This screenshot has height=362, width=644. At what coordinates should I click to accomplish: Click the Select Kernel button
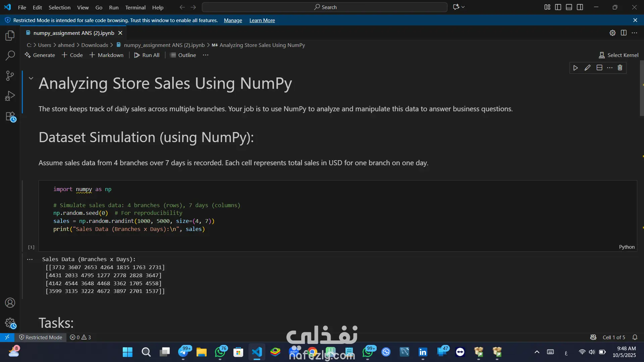619,55
